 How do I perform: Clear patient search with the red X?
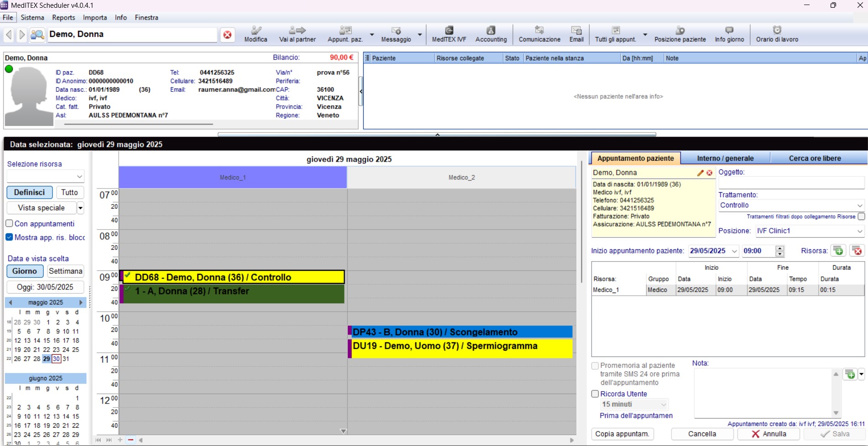point(227,35)
